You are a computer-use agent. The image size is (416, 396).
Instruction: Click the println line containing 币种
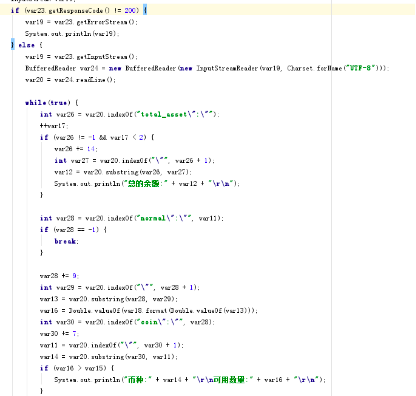coord(190,380)
